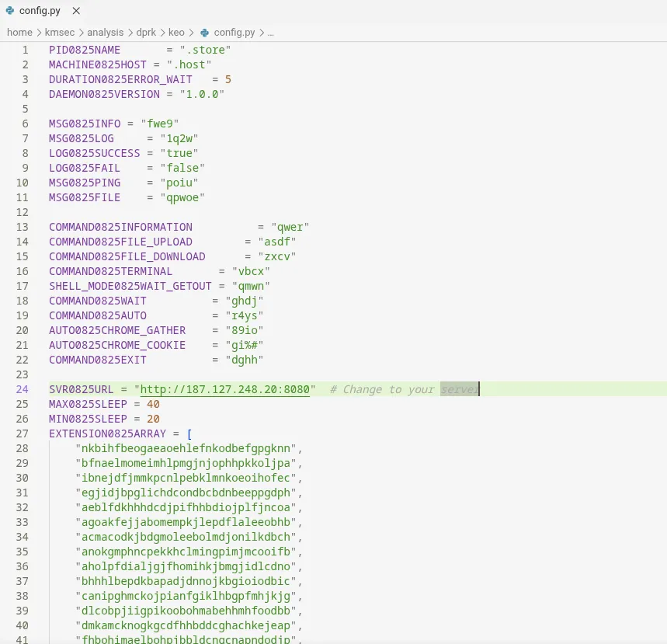Click the chevron after 'dprk' breadcrumb
This screenshot has height=644, width=667.
tap(162, 33)
